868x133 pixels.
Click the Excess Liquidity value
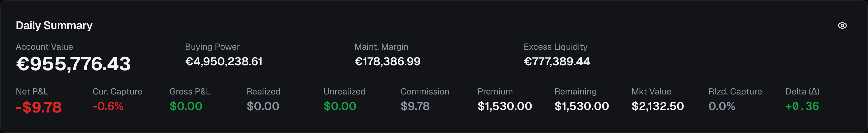pyautogui.click(x=557, y=62)
